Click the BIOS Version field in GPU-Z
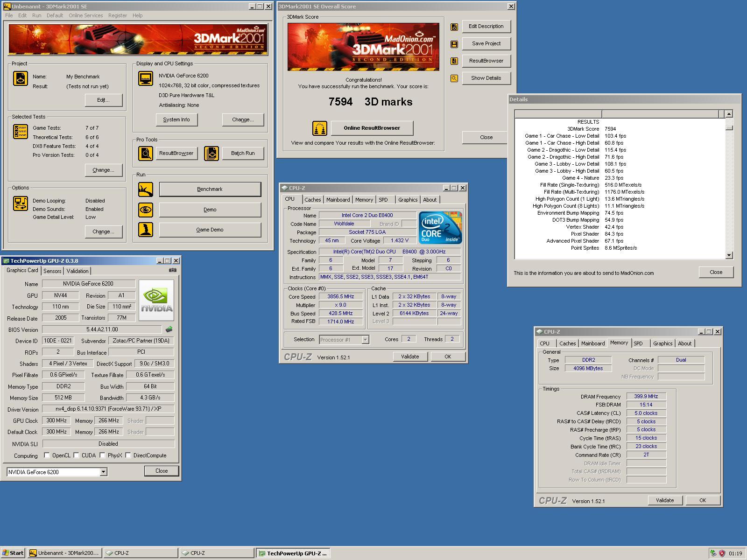The width and height of the screenshot is (747, 560). click(x=102, y=329)
